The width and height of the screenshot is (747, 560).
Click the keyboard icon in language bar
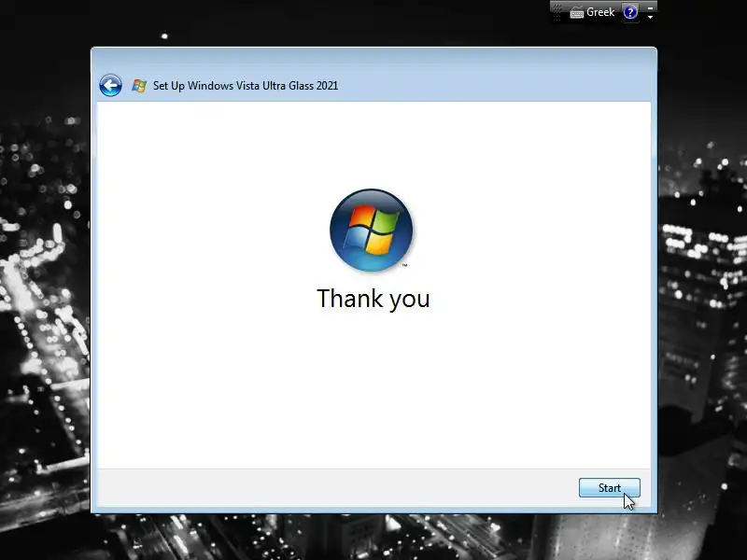tap(577, 13)
